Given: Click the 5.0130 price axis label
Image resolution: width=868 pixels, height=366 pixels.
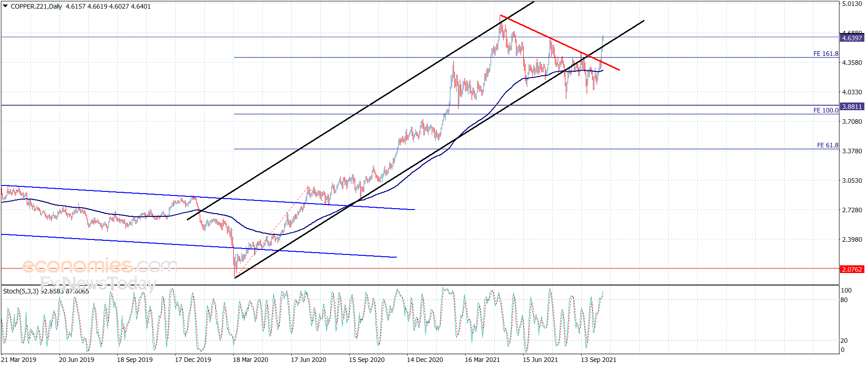Looking at the screenshot, I should [852, 4].
